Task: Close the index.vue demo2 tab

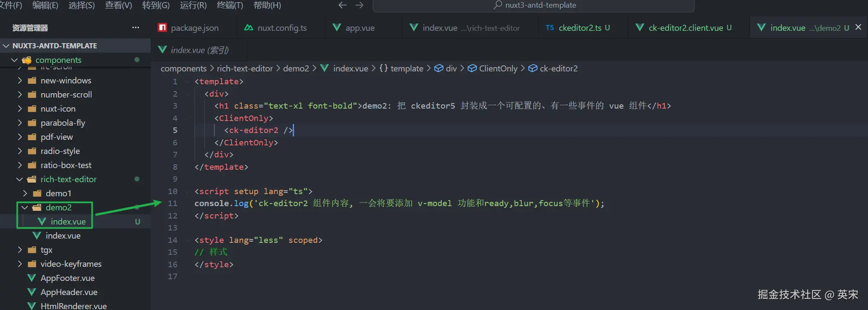Action: [858, 27]
